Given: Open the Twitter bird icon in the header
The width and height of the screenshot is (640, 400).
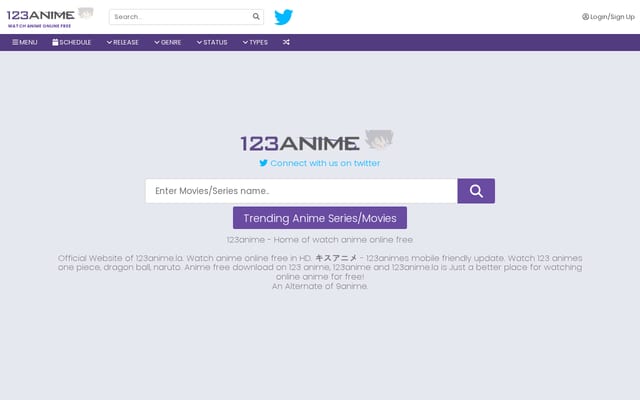Looking at the screenshot, I should pos(283,17).
